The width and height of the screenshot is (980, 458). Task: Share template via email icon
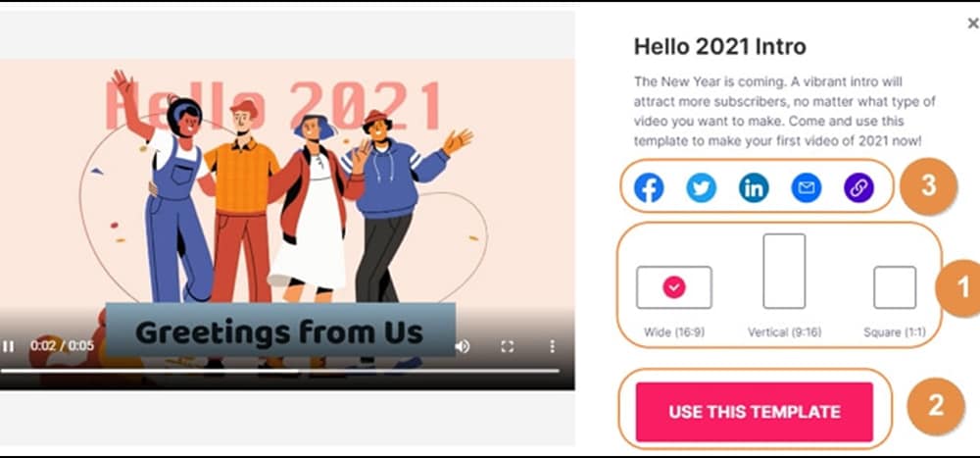pyautogui.click(x=807, y=187)
